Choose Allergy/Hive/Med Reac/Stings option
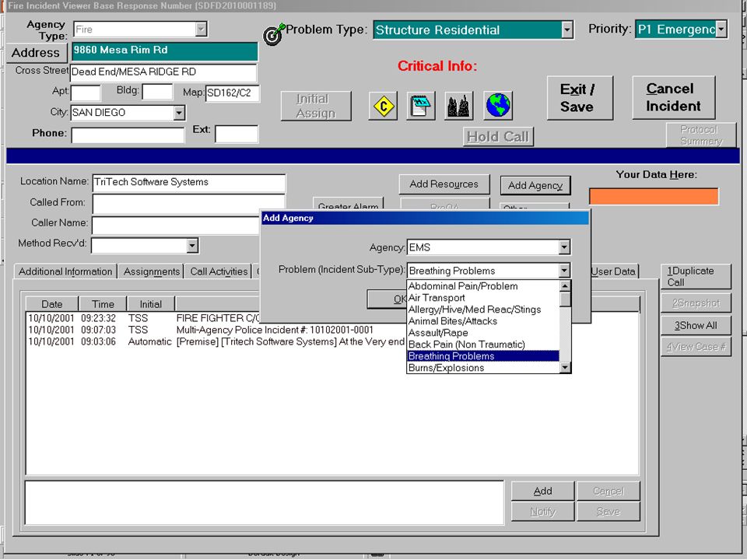Screen dimensions: 747x560 [482, 310]
